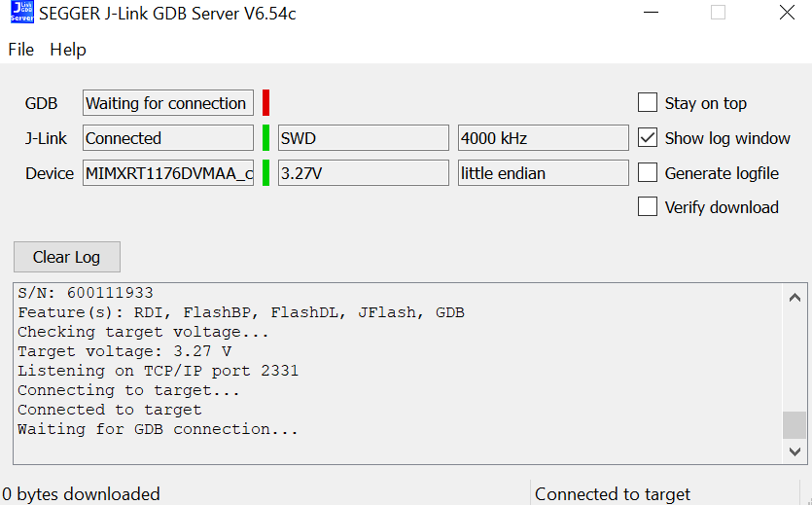Toggle the Verify download checkbox
This screenshot has width=812, height=505.
point(648,207)
